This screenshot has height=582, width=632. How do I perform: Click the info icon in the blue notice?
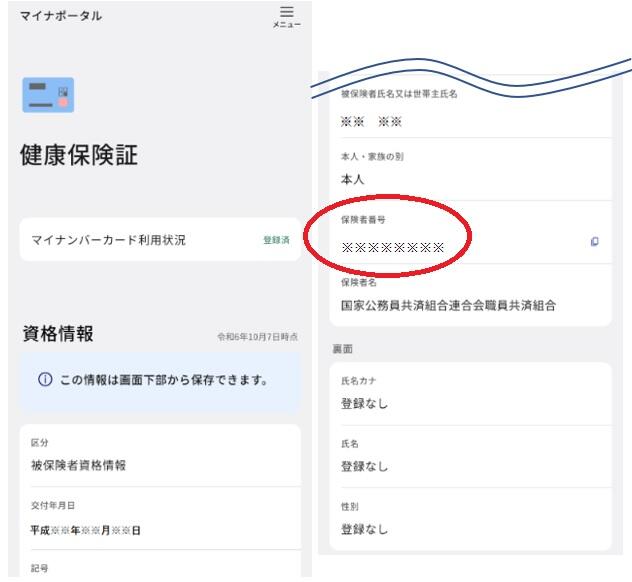pos(44,381)
